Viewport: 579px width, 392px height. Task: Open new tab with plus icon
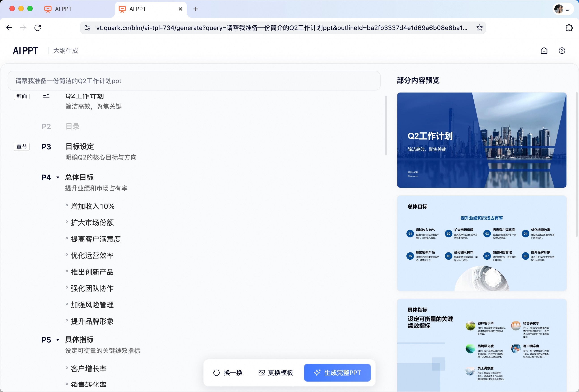[195, 9]
